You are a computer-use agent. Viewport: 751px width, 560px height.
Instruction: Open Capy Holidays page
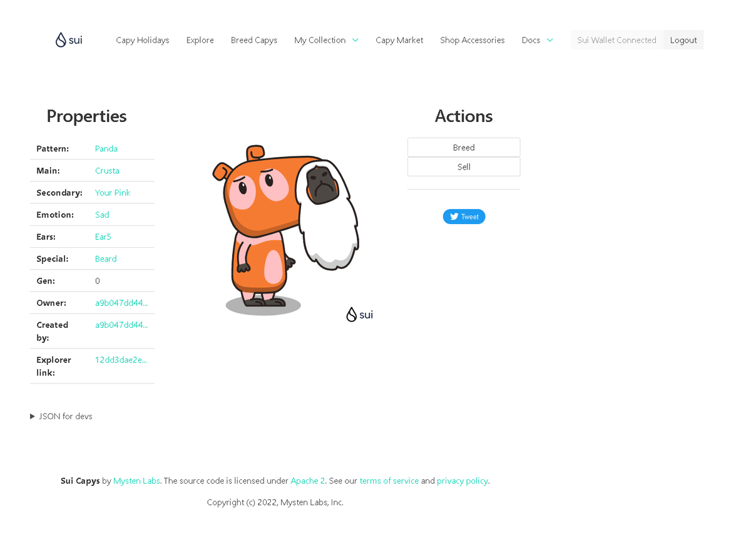point(143,40)
